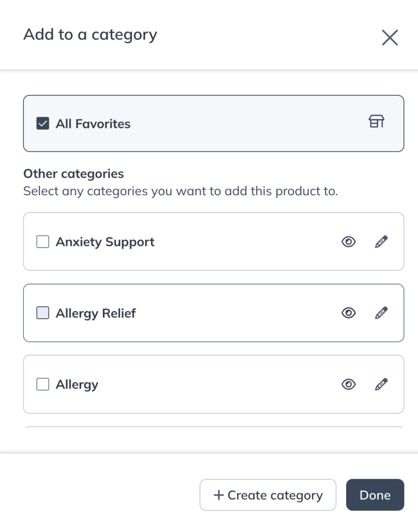Click the pencil icon in Allergy row

coord(381,384)
